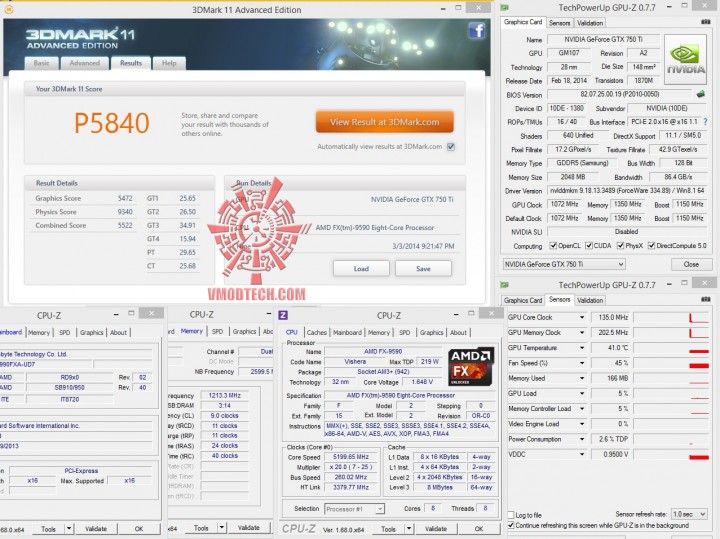Click the Close button in GPU-Z
Viewport: 720px width, 539px height.
tap(691, 264)
